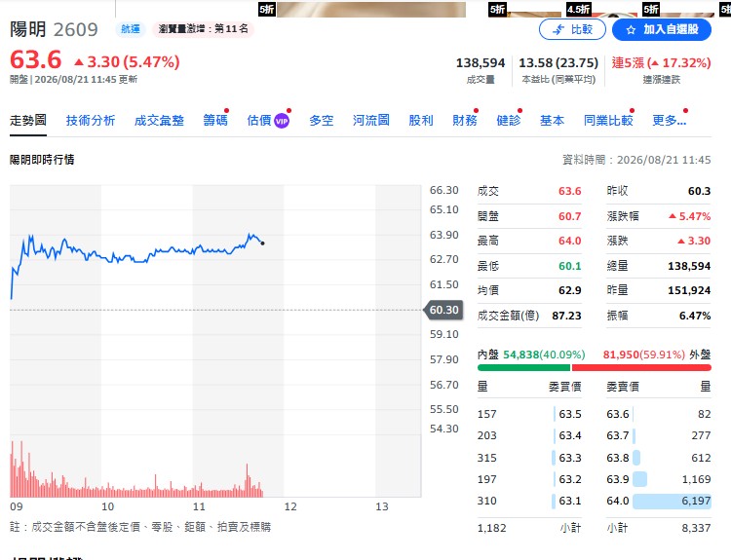731x560 pixels.
Task: Click the 6,197 ask volume bar at 64.0
Action: point(672,502)
